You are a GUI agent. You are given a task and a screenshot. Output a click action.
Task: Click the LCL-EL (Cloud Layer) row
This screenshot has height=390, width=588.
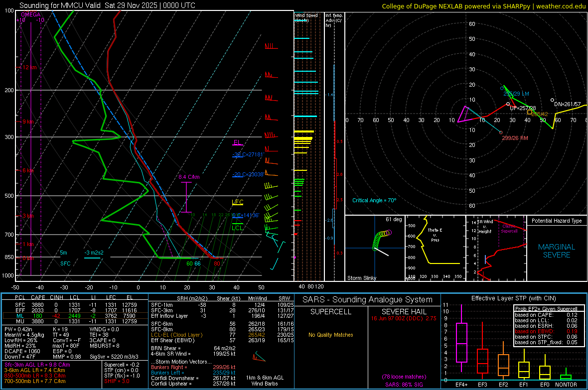222,335
